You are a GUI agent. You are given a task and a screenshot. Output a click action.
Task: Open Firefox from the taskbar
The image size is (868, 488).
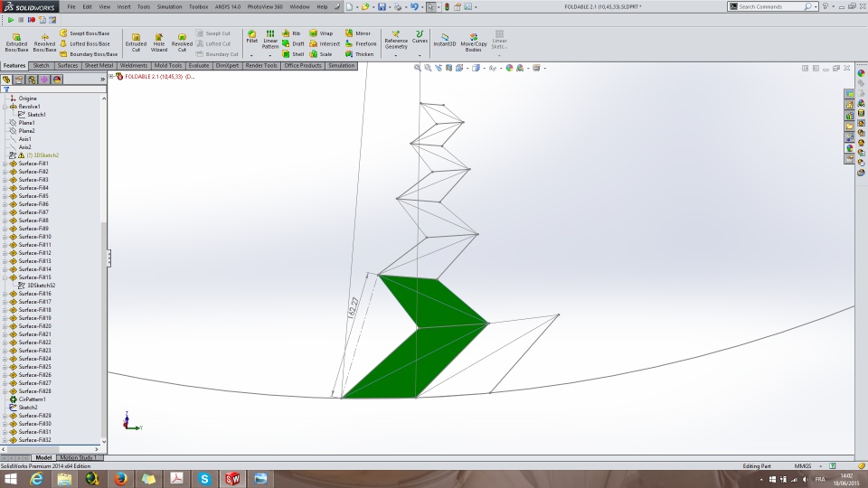(120, 479)
